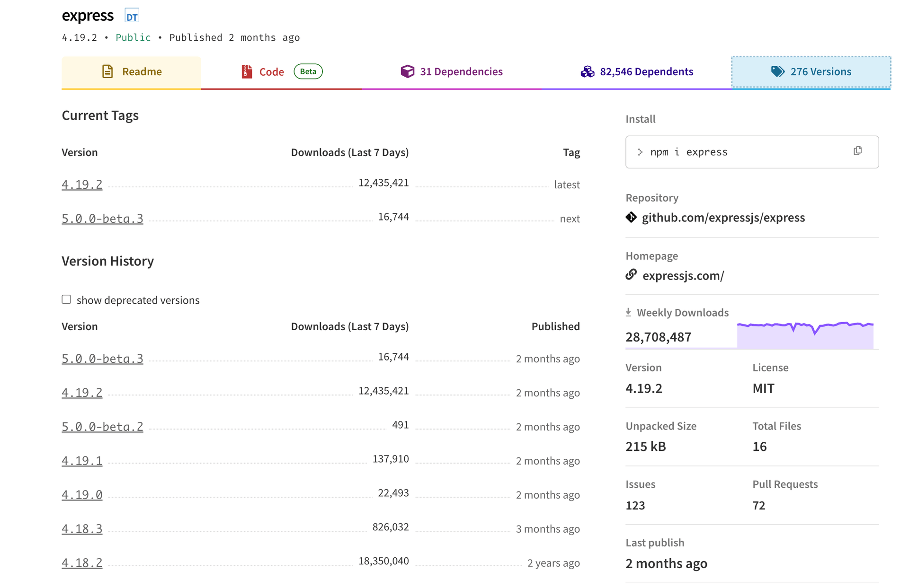Click the sidebar Version value 4.19.2
This screenshot has height=588, width=909.
click(x=644, y=388)
